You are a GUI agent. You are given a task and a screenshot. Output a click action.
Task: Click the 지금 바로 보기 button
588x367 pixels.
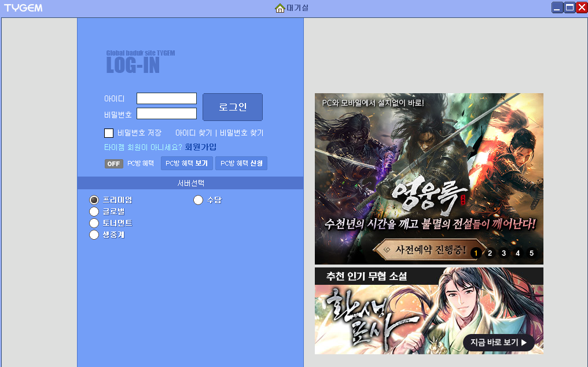(x=499, y=343)
